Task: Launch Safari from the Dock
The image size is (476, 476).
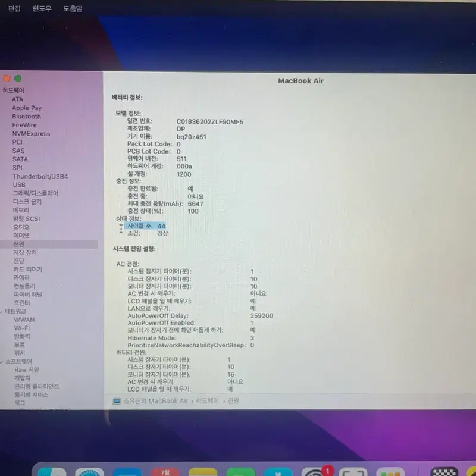Action: point(90,471)
